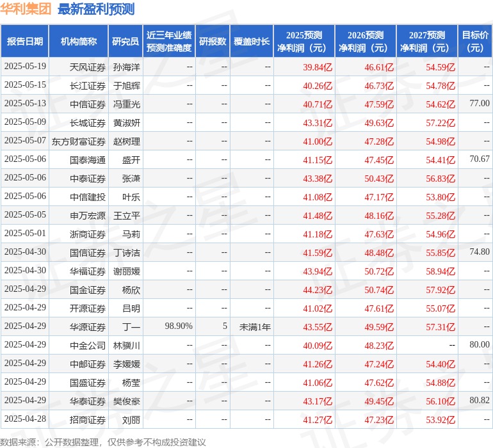The image size is (493, 448).
Task: Select the 机构简称 column header
Action: coord(79,41)
